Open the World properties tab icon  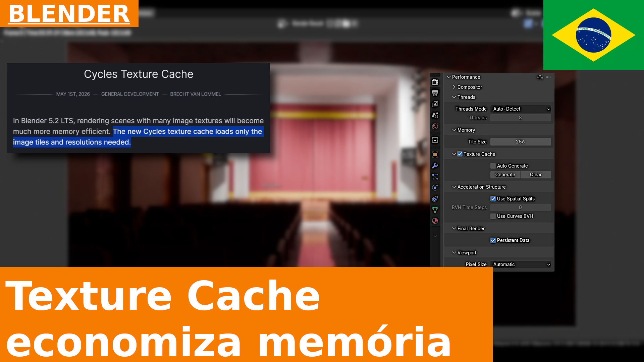click(435, 126)
